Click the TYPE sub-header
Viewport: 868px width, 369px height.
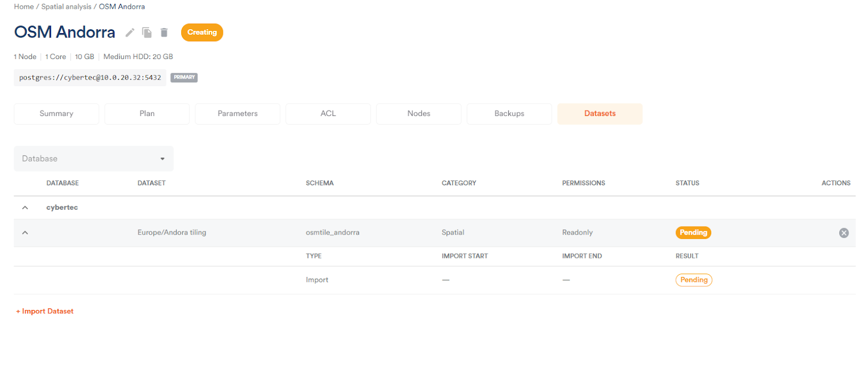[x=314, y=256]
